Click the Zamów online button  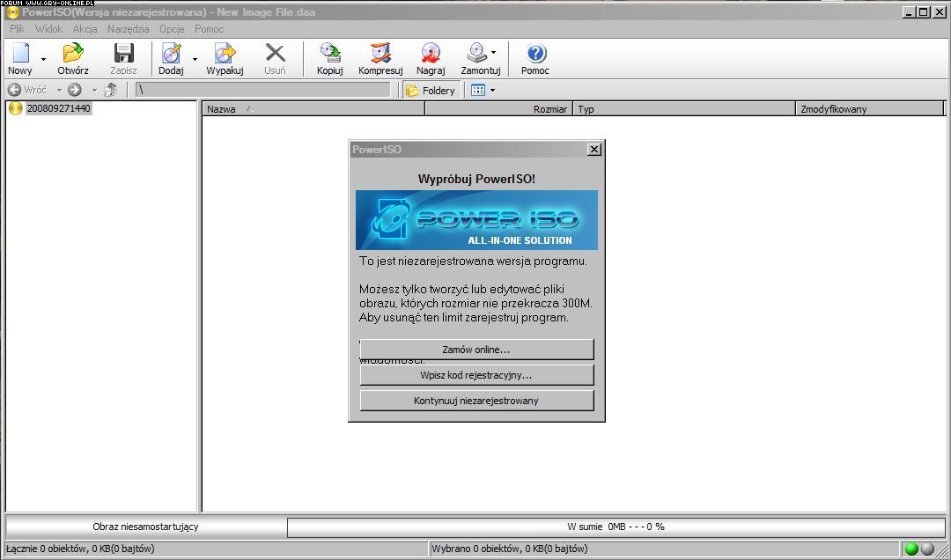(x=476, y=350)
